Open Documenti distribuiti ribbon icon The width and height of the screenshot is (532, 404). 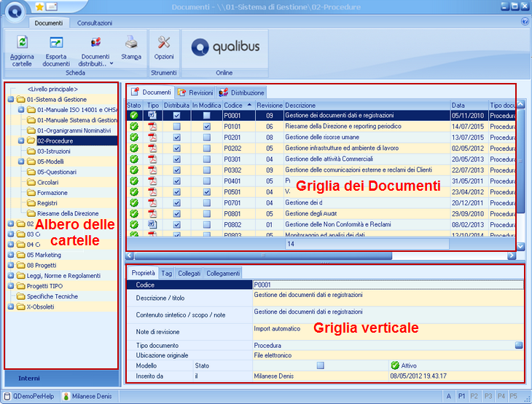tap(95, 42)
